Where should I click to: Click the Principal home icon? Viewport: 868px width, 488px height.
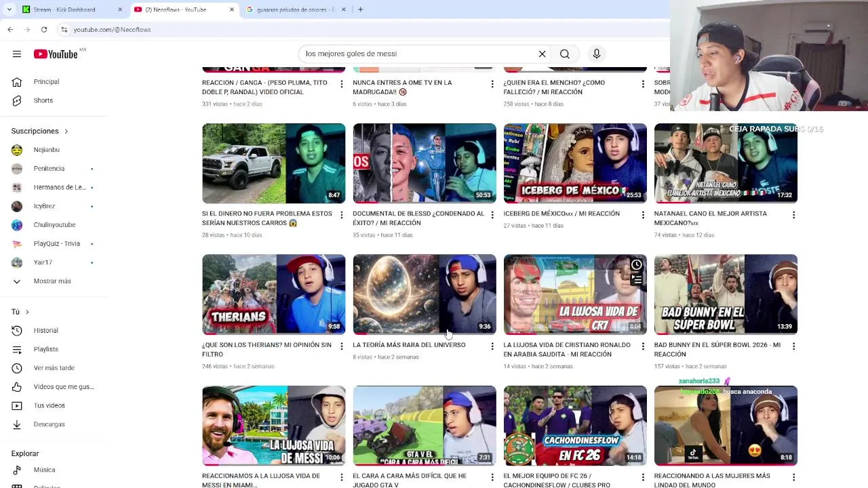[17, 82]
